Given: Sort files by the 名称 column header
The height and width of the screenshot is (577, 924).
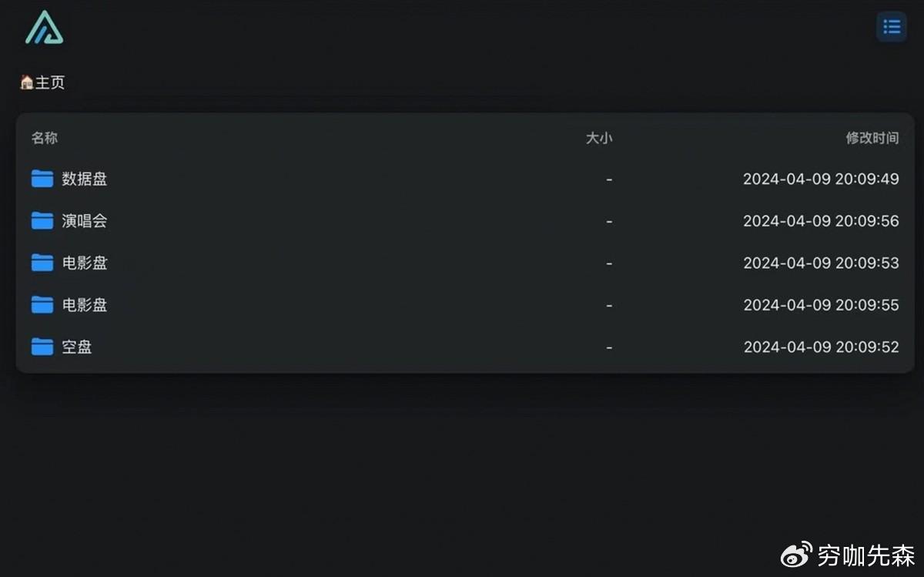Looking at the screenshot, I should (x=44, y=138).
